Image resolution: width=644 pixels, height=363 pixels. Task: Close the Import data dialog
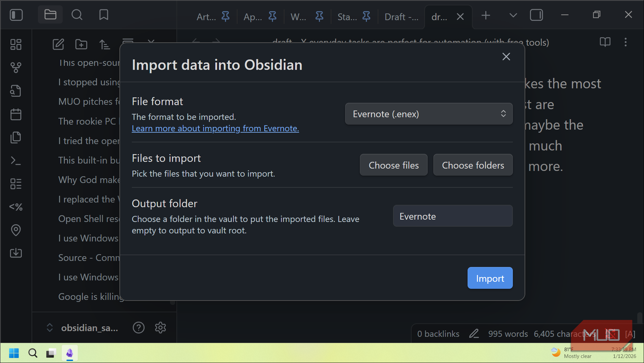click(506, 56)
